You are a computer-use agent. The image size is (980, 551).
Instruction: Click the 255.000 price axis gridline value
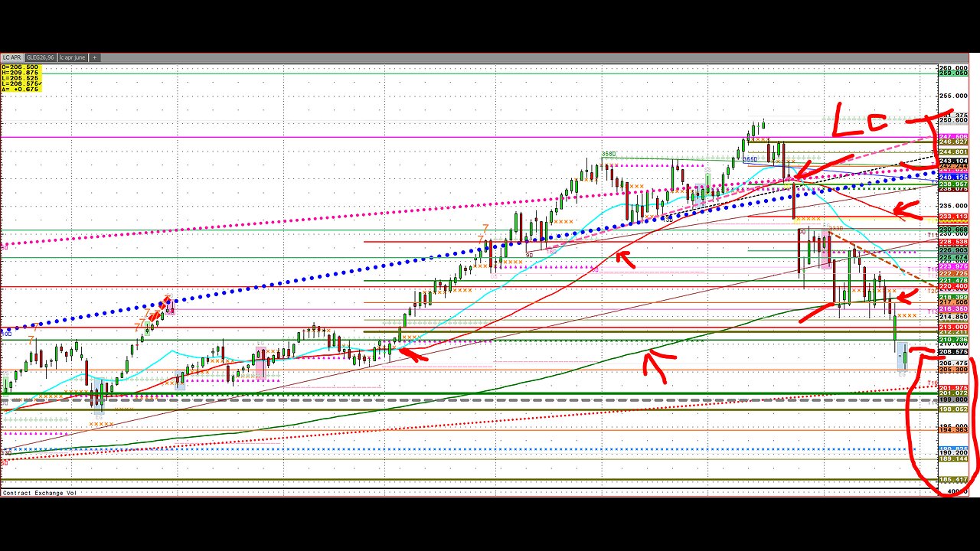tap(953, 96)
